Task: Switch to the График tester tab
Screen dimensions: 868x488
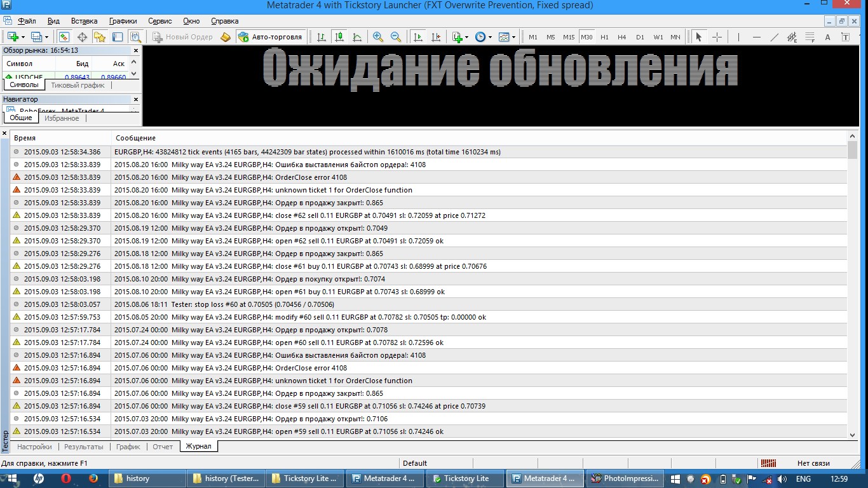Action: 128,447
